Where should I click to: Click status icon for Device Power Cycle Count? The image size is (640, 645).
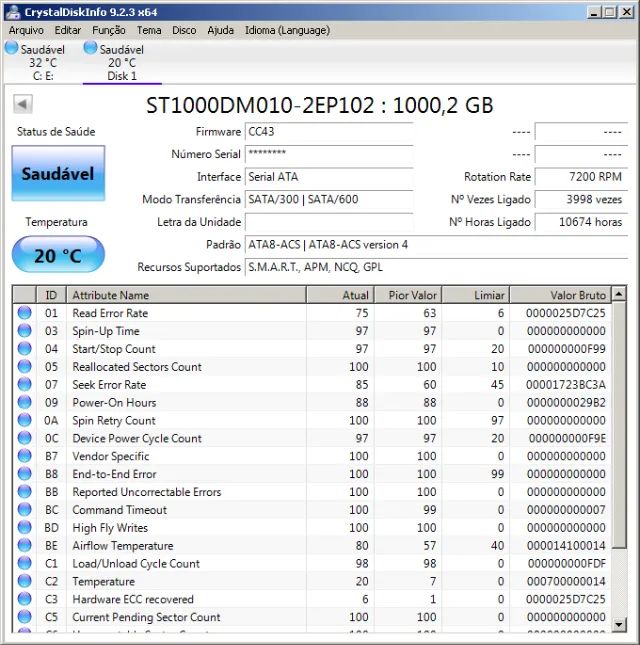coord(25,438)
